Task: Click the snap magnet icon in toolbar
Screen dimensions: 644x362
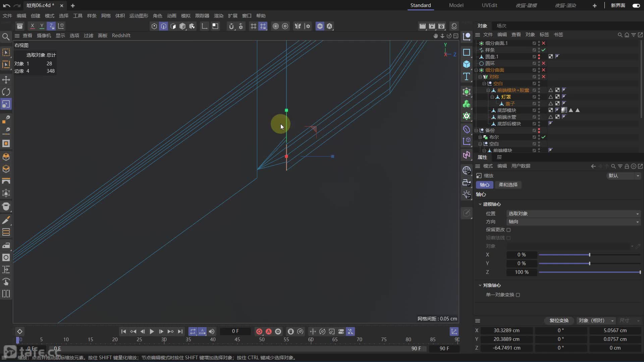Action: pos(231,26)
